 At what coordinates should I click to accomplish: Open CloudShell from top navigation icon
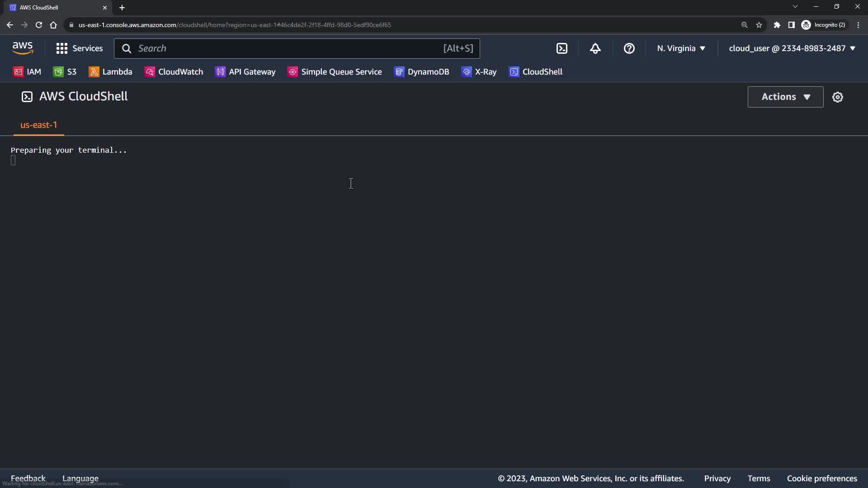click(561, 48)
